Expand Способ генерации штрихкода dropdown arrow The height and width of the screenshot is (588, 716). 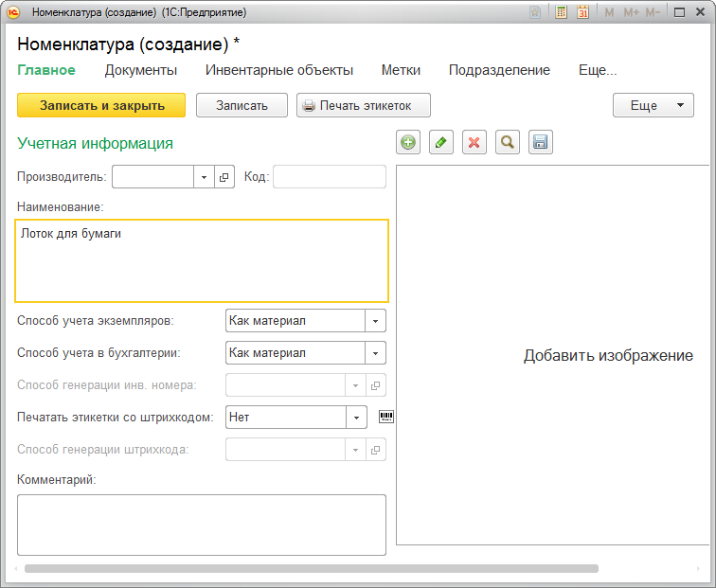point(355,450)
